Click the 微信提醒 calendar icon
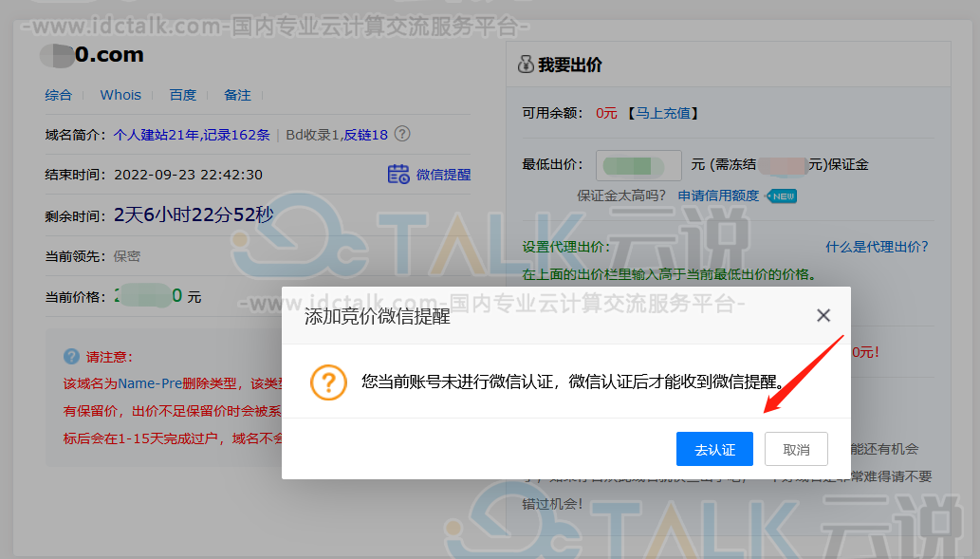This screenshot has height=559, width=980. 398,174
